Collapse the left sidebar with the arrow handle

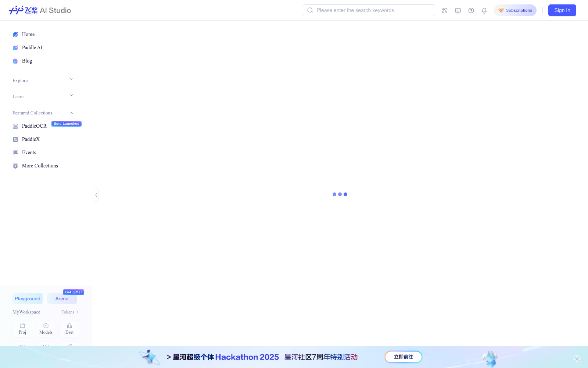click(96, 195)
